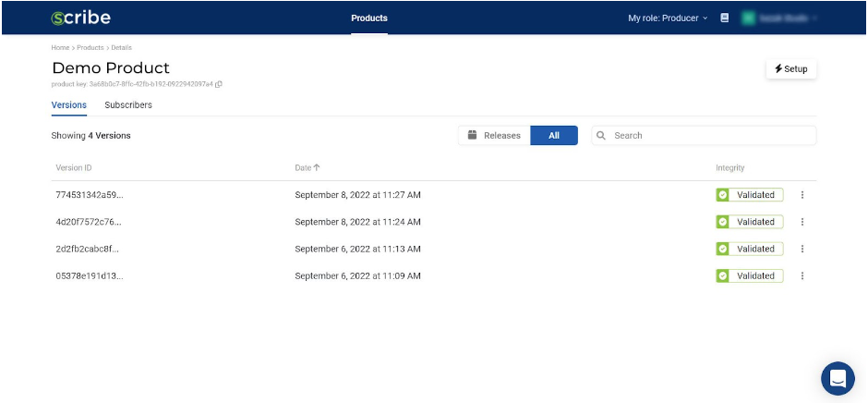Click the Scribe logo in header

pyautogui.click(x=81, y=18)
